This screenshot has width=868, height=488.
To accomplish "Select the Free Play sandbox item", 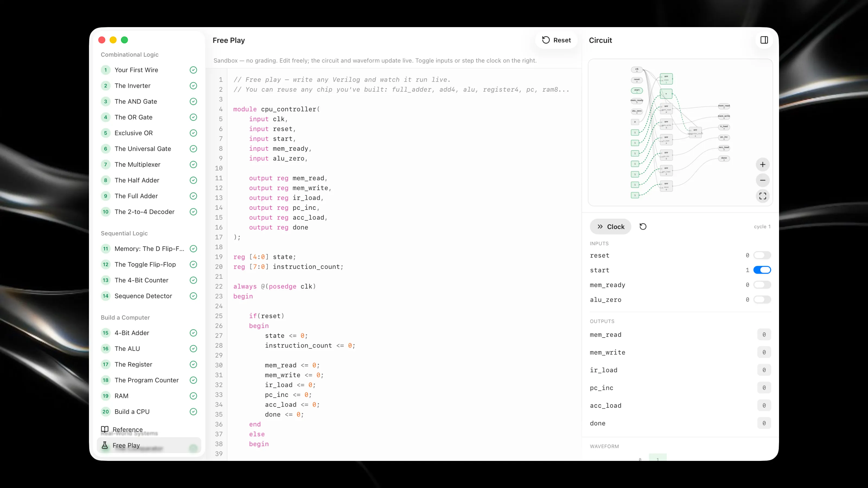I will [x=149, y=445].
